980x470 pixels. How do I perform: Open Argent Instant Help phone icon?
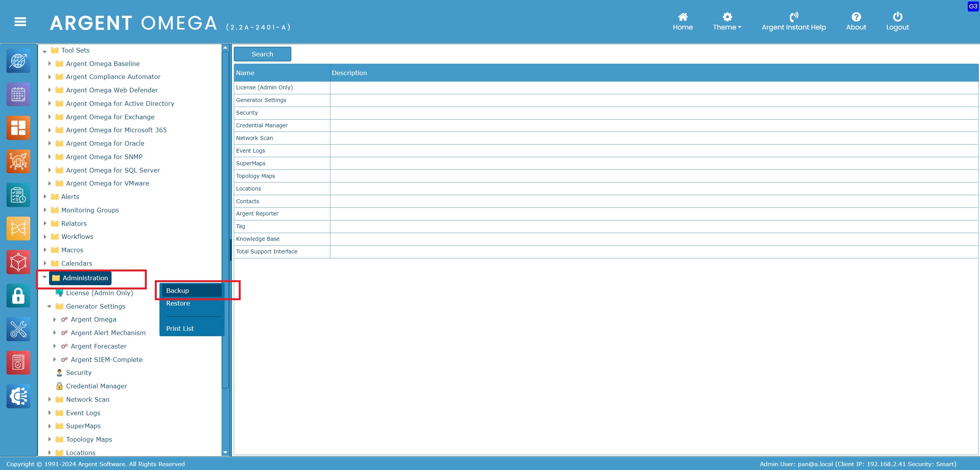point(793,17)
